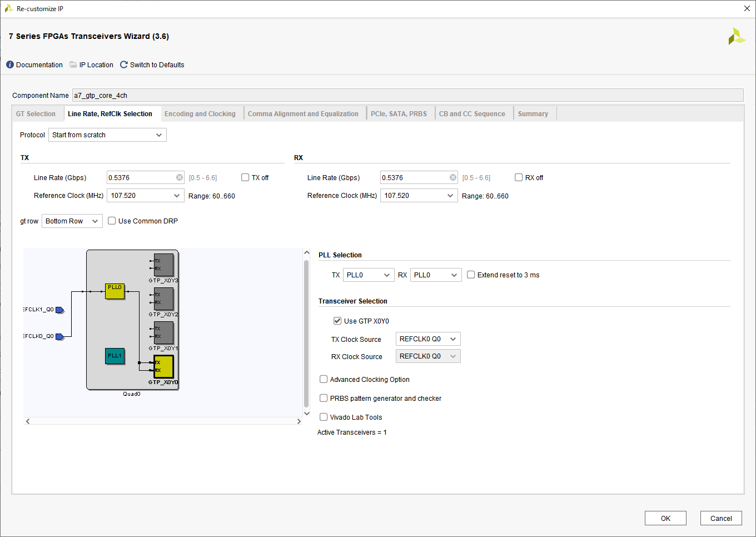
Task: Select the GTP_X0Y1 transceiver block
Action: coord(164,332)
